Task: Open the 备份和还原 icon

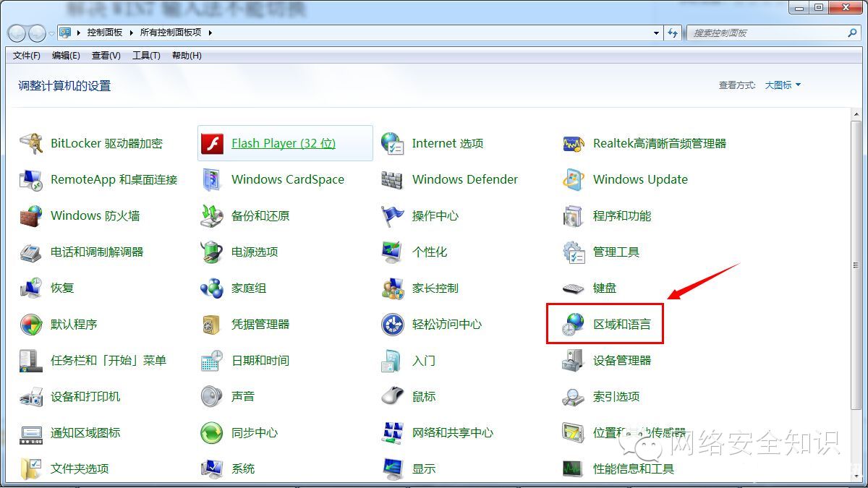Action: coord(212,215)
